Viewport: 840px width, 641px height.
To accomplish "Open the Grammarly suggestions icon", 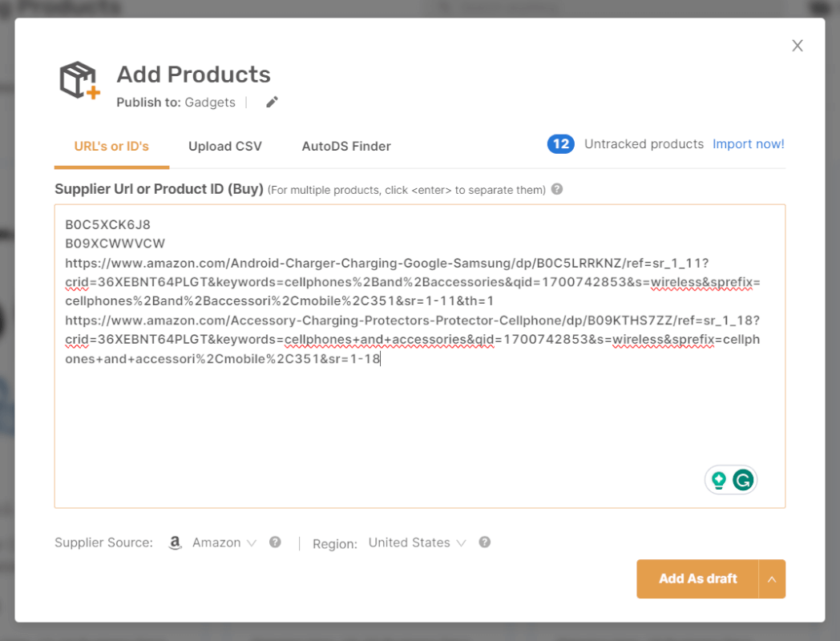I will 741,479.
